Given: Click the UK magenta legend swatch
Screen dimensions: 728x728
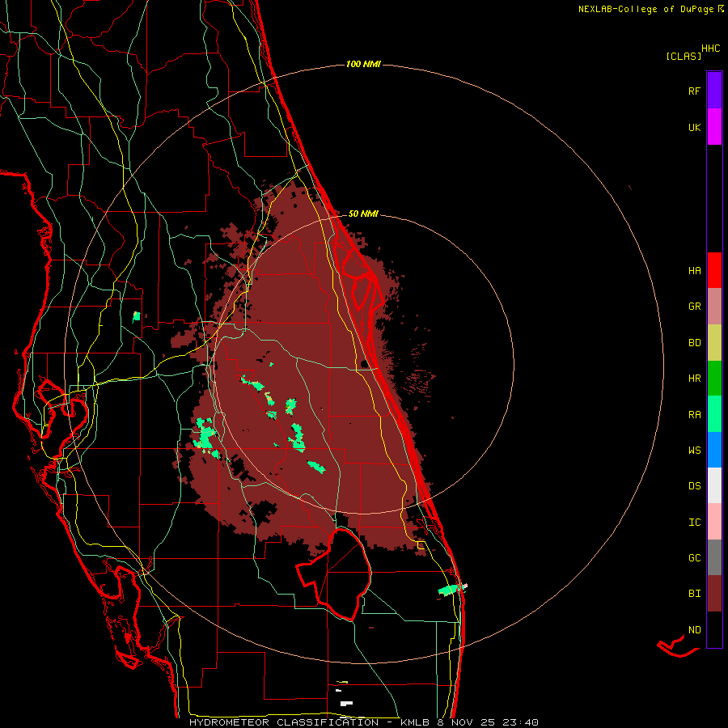Looking at the screenshot, I should click(714, 127).
